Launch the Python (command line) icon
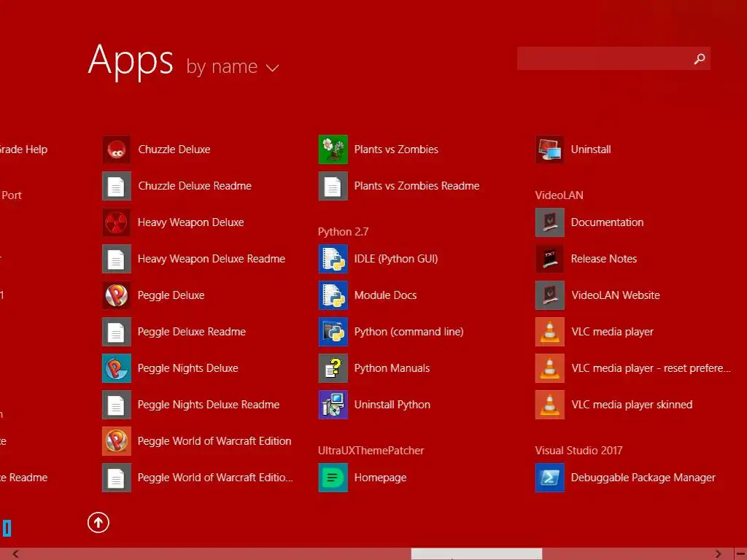 pyautogui.click(x=333, y=332)
